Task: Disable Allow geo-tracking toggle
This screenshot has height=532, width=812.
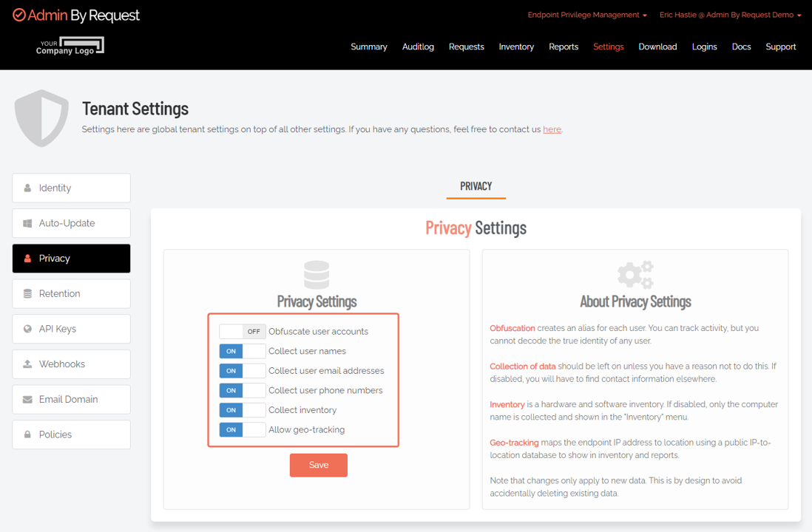Action: [243, 429]
